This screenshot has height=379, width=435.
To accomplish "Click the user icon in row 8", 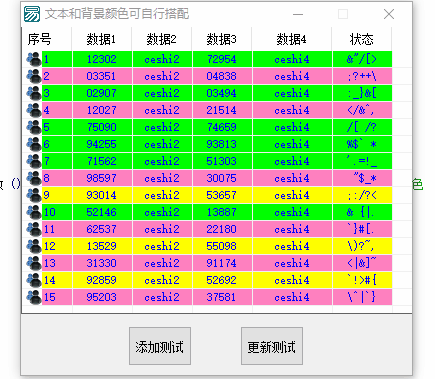I will (x=34, y=178).
